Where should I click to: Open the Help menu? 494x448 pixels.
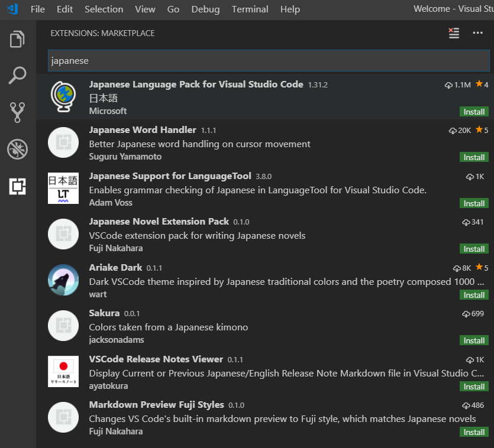coord(290,9)
